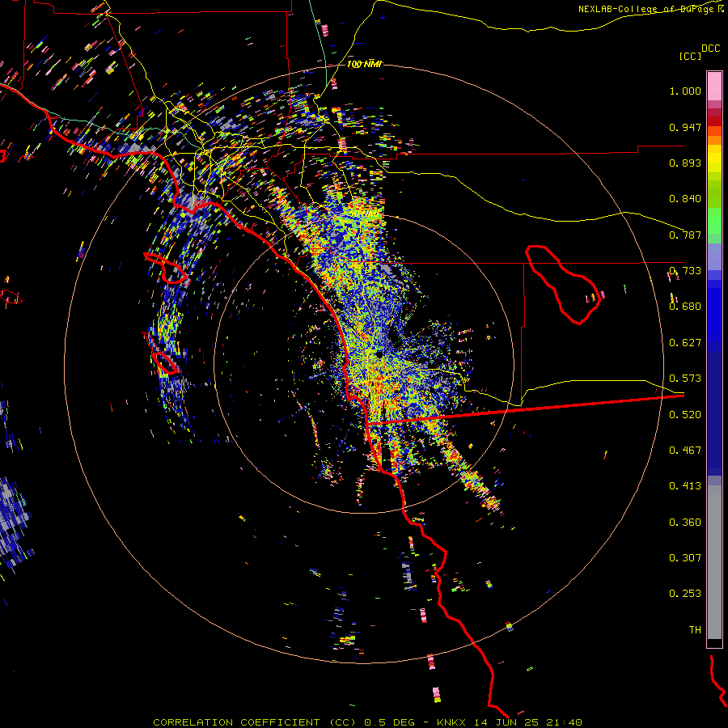Select the 0.947 scale value
This screenshot has height=728, width=728.
pos(685,127)
